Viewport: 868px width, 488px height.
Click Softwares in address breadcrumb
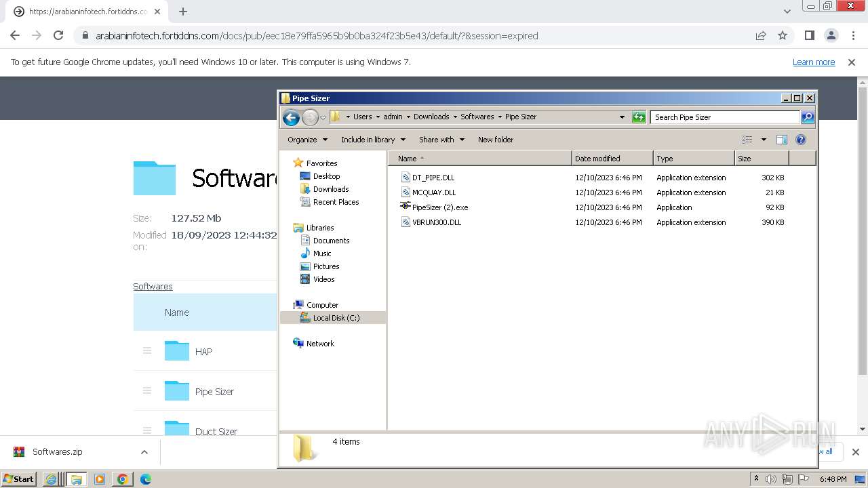pos(477,117)
